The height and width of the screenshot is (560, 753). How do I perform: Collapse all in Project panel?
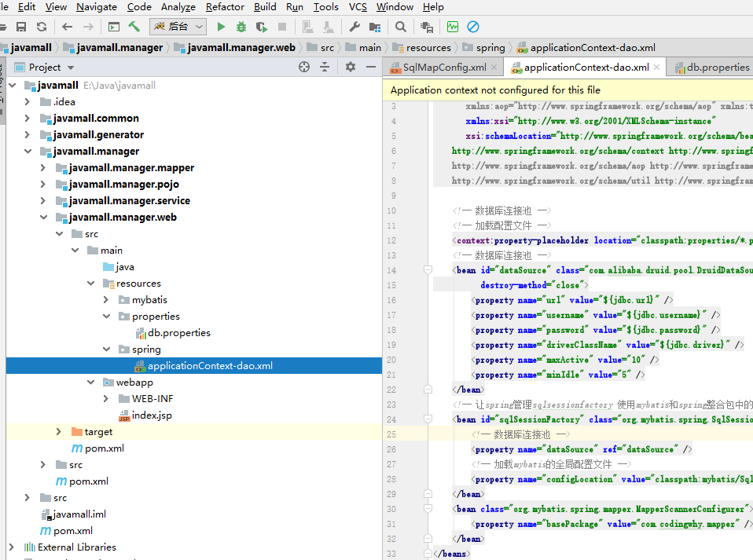[x=325, y=68]
